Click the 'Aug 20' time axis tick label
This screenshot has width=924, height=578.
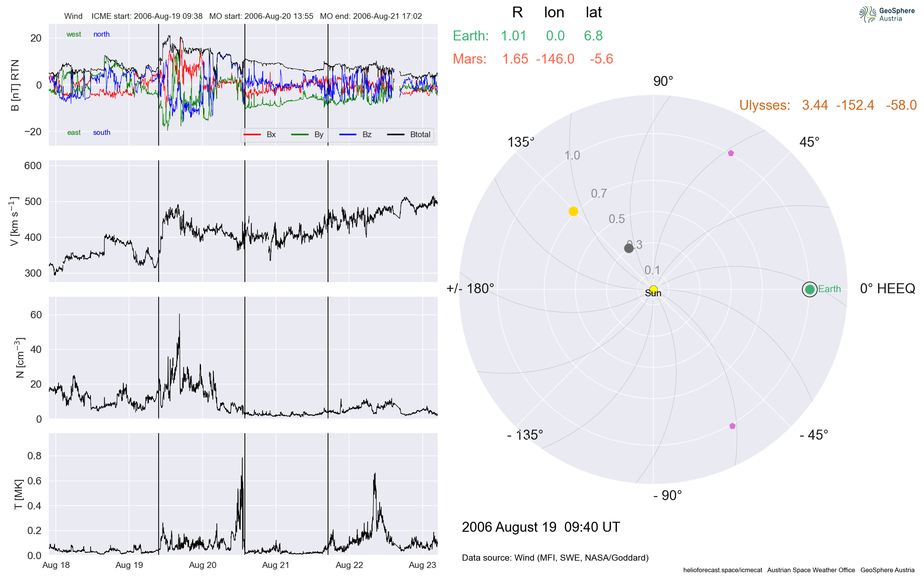click(x=203, y=565)
